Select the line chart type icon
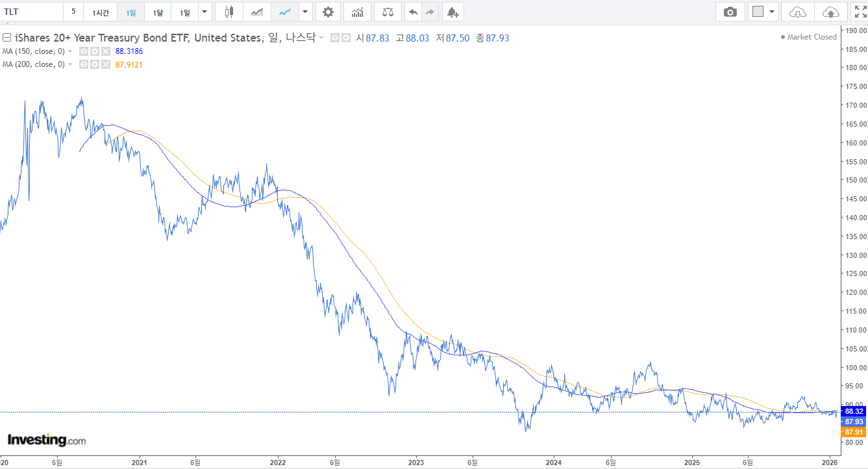 pos(285,12)
